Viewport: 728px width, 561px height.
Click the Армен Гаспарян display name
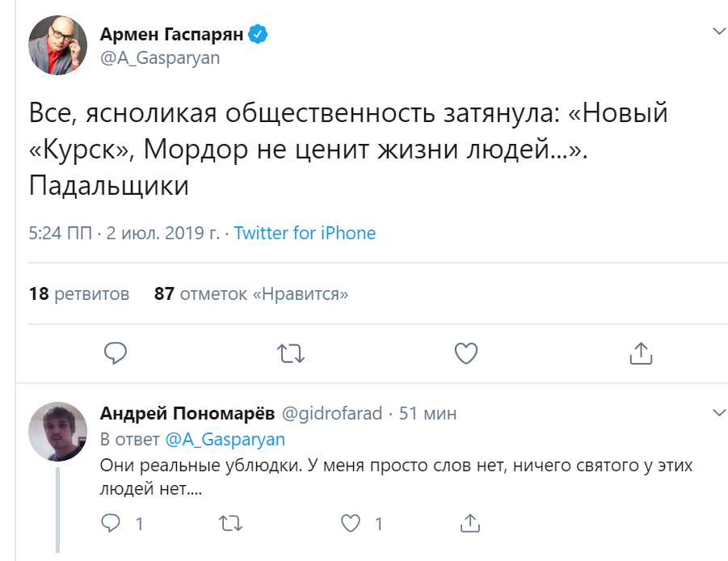click(171, 34)
